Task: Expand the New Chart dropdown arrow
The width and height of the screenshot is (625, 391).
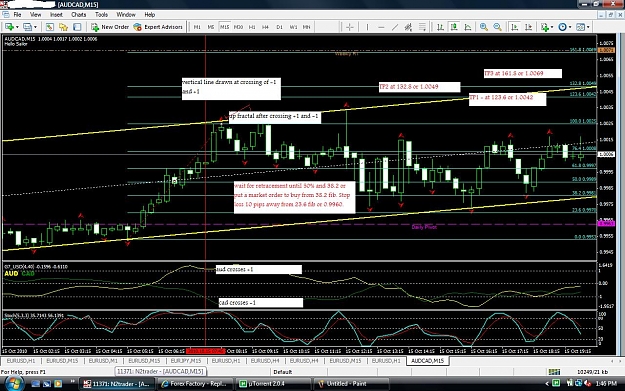Action: [x=17, y=27]
